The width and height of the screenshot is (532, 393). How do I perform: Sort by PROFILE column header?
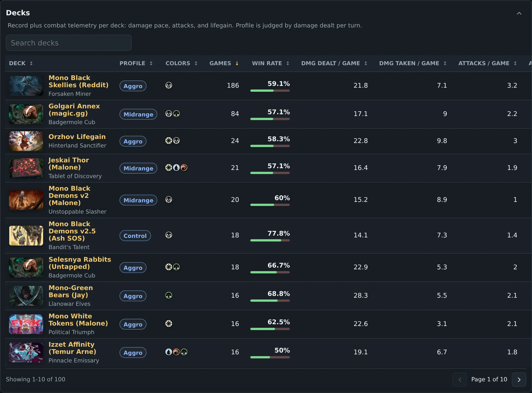[136, 63]
